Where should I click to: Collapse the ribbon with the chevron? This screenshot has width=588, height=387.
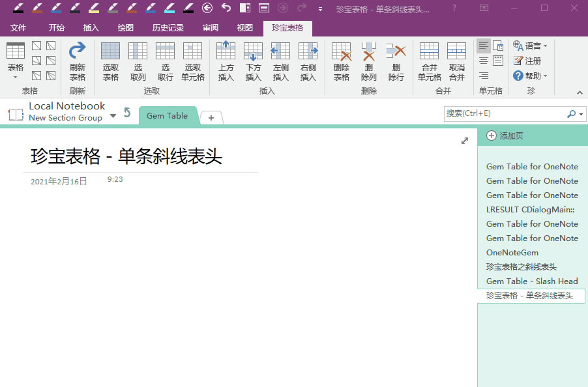click(x=579, y=92)
